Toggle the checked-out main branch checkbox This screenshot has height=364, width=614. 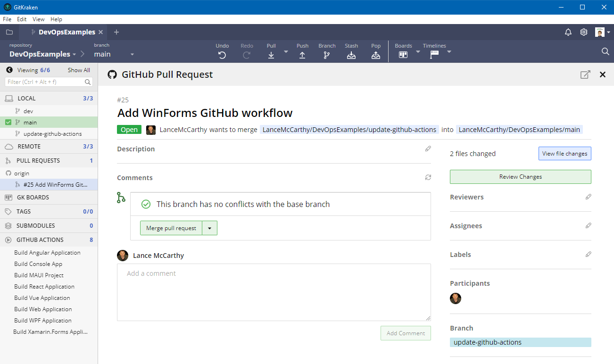[x=8, y=123]
